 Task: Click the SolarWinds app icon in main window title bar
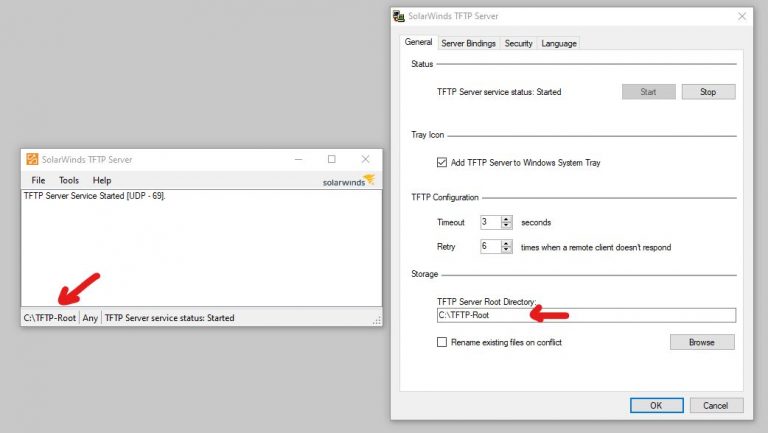(x=32, y=159)
